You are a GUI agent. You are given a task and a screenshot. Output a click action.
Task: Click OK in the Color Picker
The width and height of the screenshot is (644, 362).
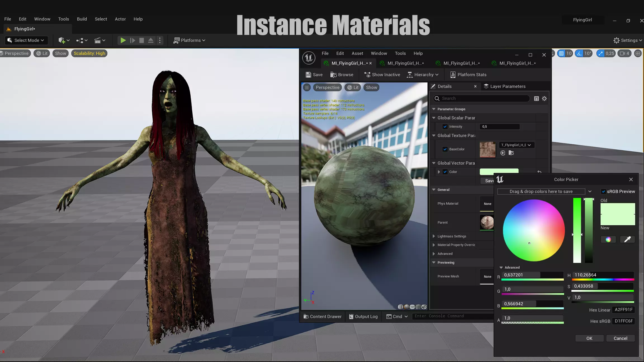[589, 338]
